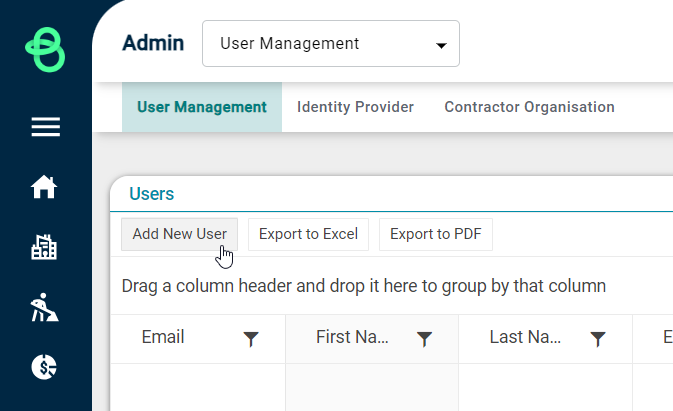673x411 pixels.
Task: Filter the Last Name column
Action: coord(598,338)
